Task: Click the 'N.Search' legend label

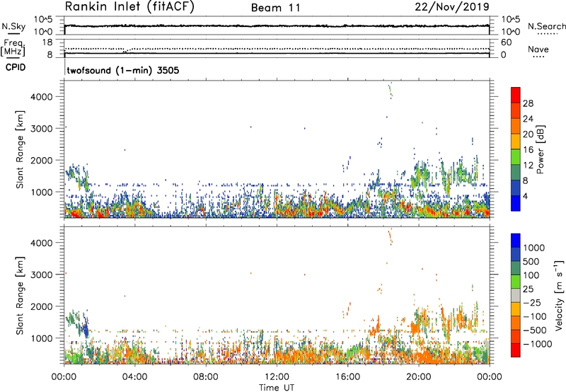Action: 546,26
